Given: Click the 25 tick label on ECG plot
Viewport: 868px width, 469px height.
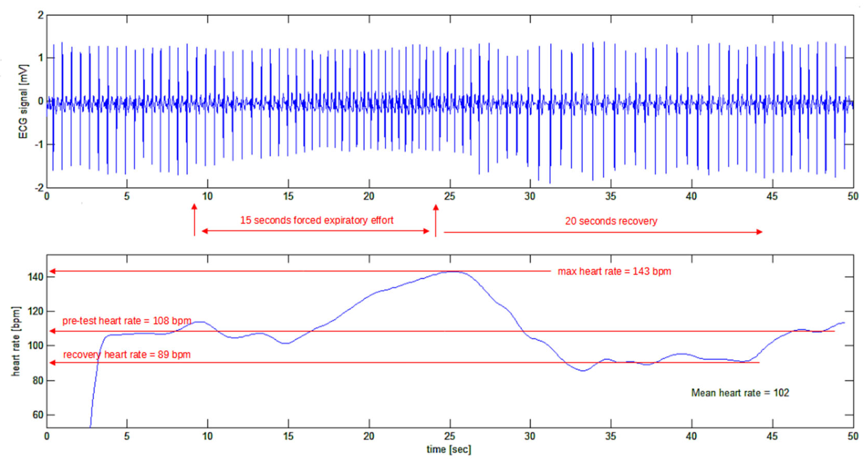Looking at the screenshot, I should (x=450, y=196).
